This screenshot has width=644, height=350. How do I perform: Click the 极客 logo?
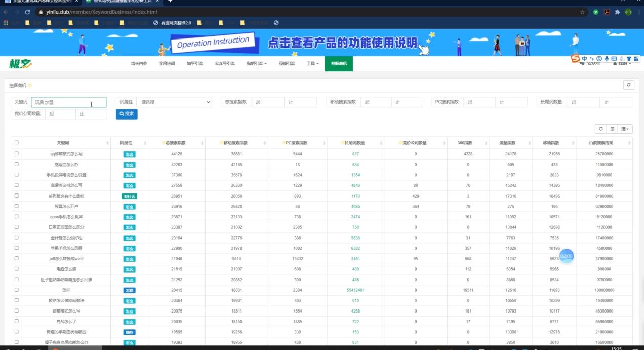pos(20,64)
